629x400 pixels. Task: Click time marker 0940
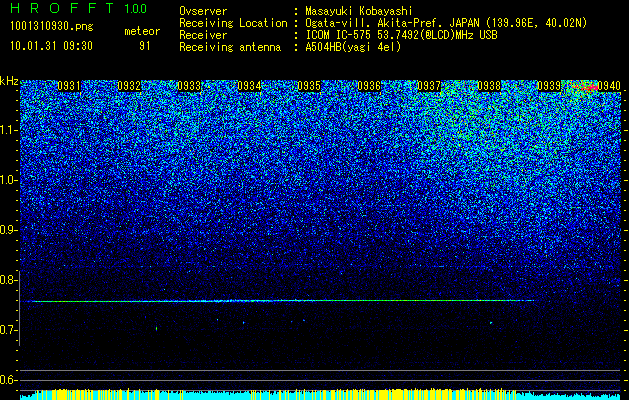609,86
